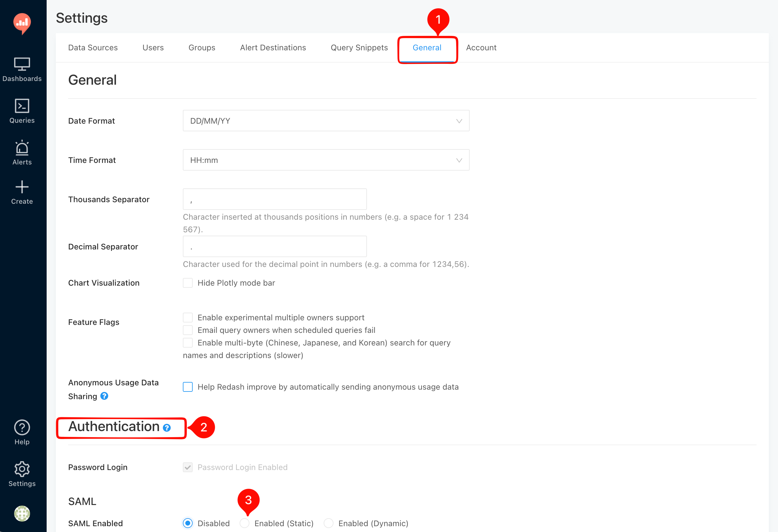
Task: Click the Anonymous Usage Data help icon
Action: pos(104,396)
